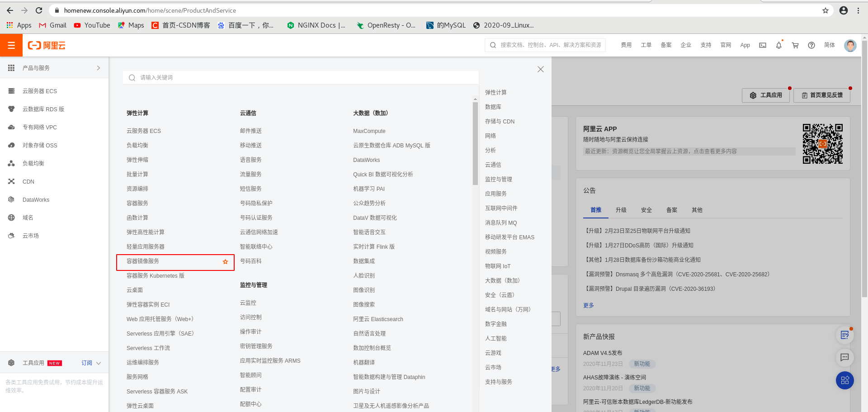Click the 云服务器 ECS sidebar icon
The height and width of the screenshot is (412, 868).
click(11, 91)
